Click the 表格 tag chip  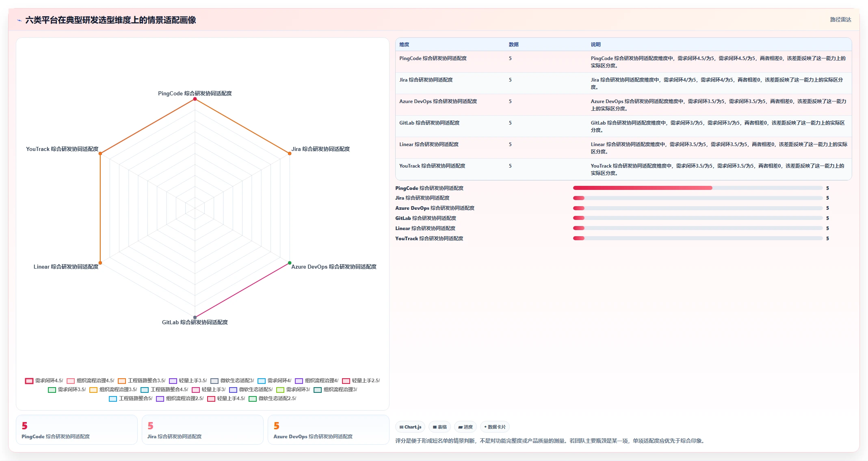click(440, 427)
